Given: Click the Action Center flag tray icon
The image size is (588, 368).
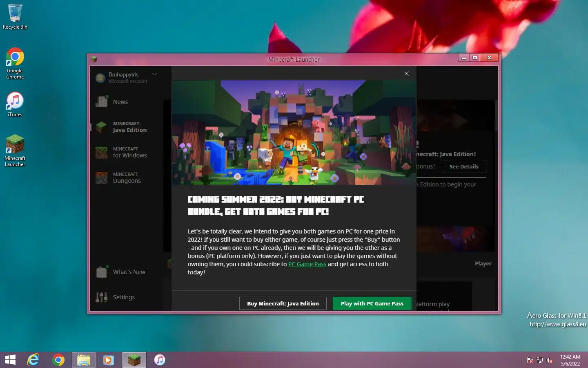Looking at the screenshot, I should click(530, 360).
